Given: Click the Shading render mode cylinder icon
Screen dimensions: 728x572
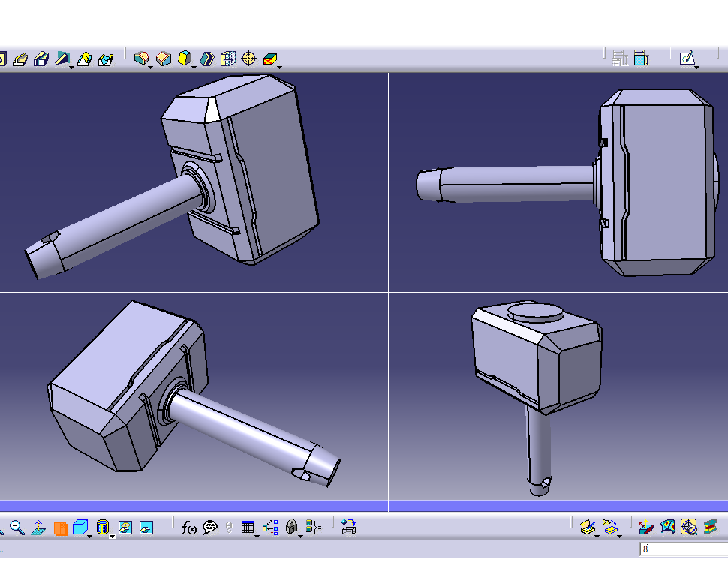Looking at the screenshot, I should [x=103, y=527].
